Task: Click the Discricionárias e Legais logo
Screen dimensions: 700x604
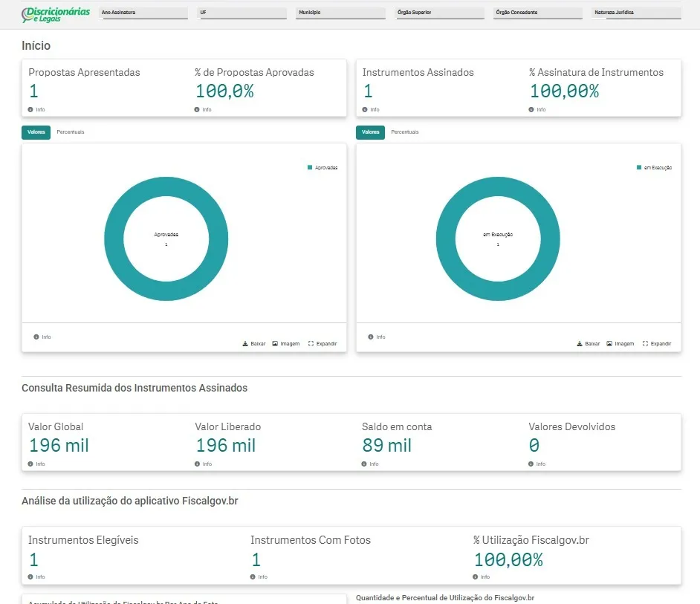Action: [x=56, y=14]
